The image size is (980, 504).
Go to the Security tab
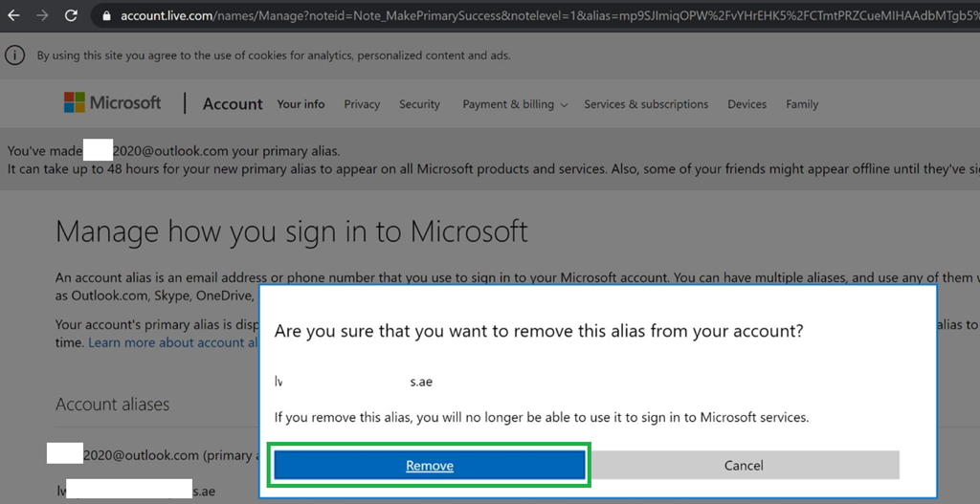pyautogui.click(x=419, y=104)
